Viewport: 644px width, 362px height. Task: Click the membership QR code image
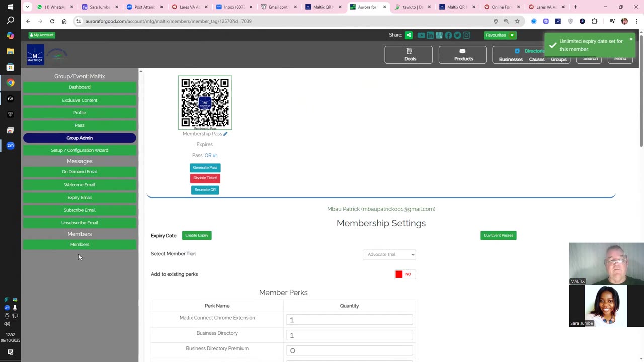click(x=205, y=103)
